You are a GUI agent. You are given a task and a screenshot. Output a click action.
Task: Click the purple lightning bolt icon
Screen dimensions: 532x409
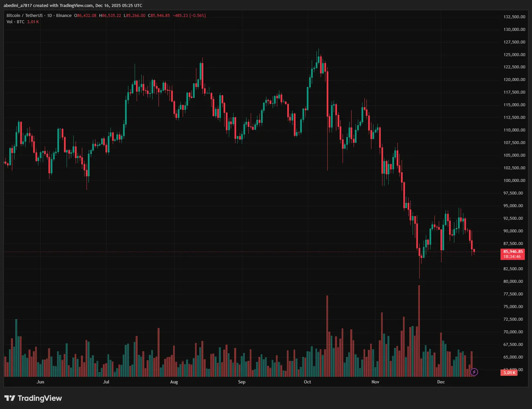tap(474, 372)
